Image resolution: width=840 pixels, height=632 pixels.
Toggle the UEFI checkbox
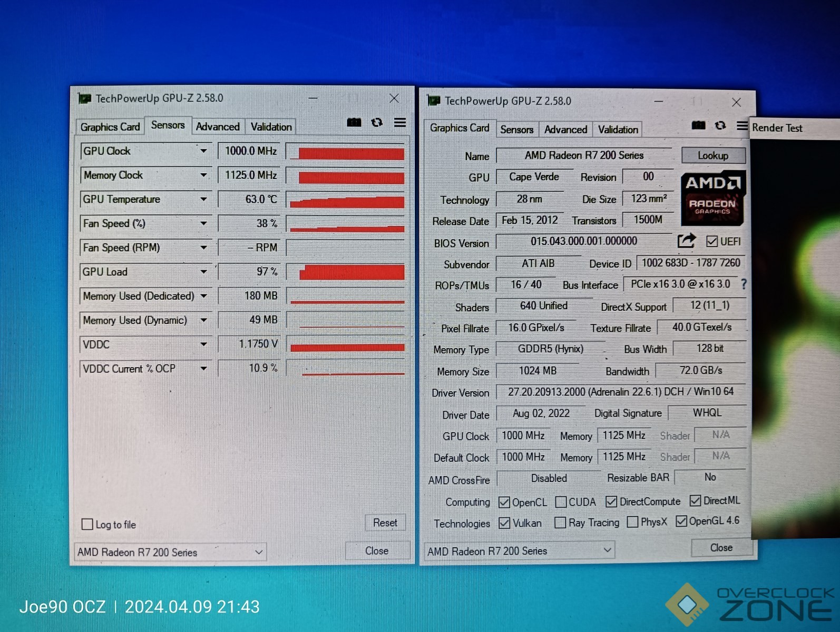[x=711, y=241]
